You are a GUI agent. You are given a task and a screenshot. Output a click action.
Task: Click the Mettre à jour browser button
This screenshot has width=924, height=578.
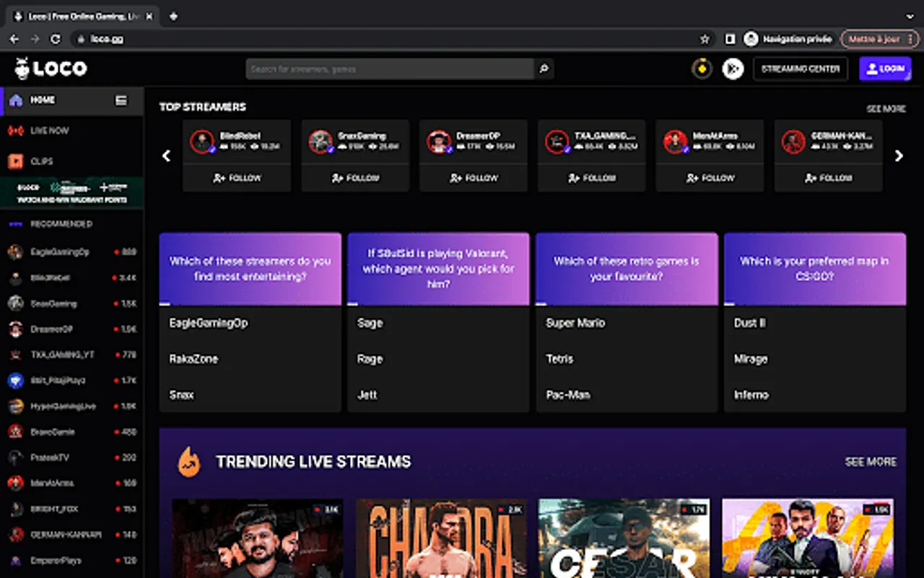[x=879, y=39]
